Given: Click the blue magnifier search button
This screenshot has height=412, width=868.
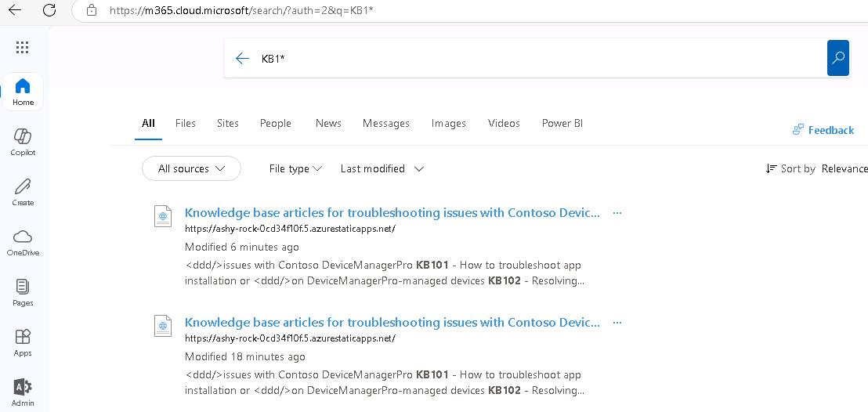Looking at the screenshot, I should click(838, 58).
